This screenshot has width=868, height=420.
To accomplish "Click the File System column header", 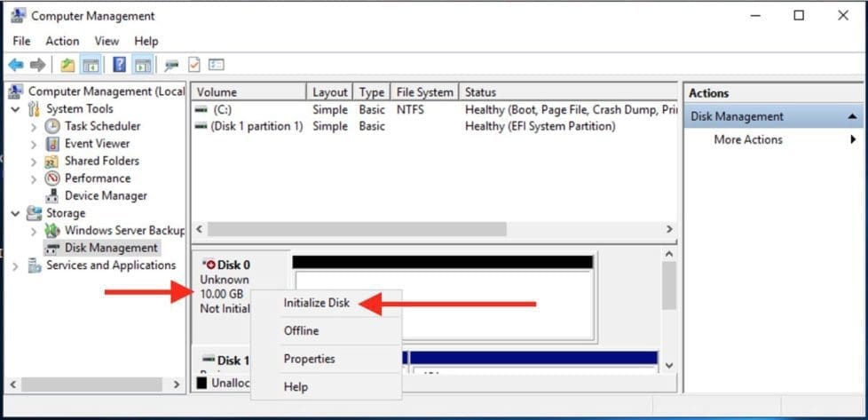I will click(424, 92).
